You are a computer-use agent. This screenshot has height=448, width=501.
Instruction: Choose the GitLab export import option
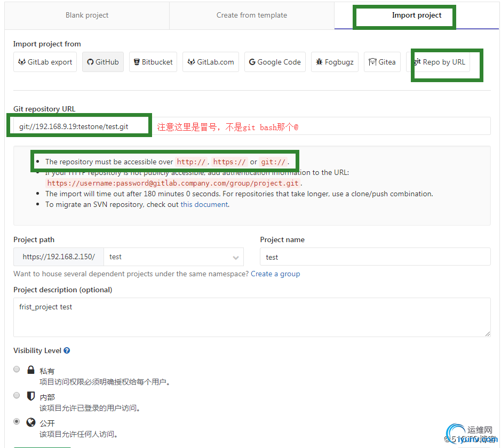45,62
